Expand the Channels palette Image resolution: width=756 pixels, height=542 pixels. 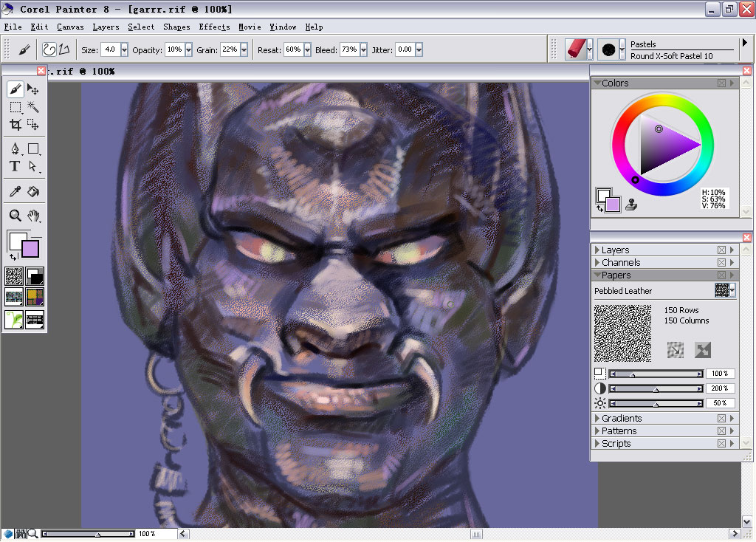[597, 262]
